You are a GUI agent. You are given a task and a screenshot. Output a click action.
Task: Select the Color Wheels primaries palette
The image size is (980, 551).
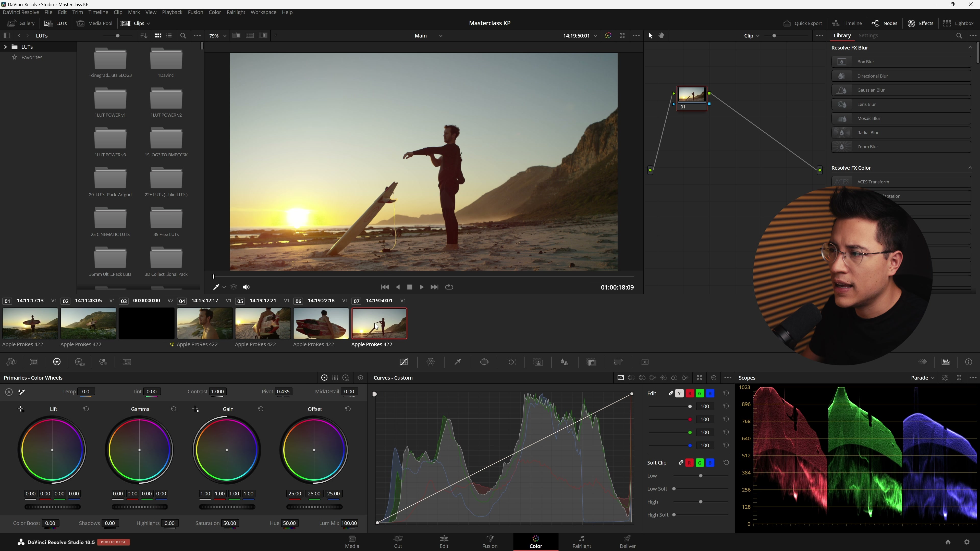[57, 362]
